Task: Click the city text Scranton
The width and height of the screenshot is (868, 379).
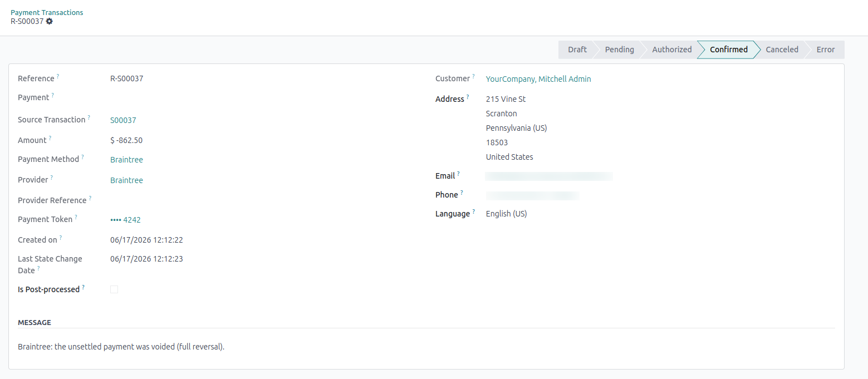Action: (502, 114)
